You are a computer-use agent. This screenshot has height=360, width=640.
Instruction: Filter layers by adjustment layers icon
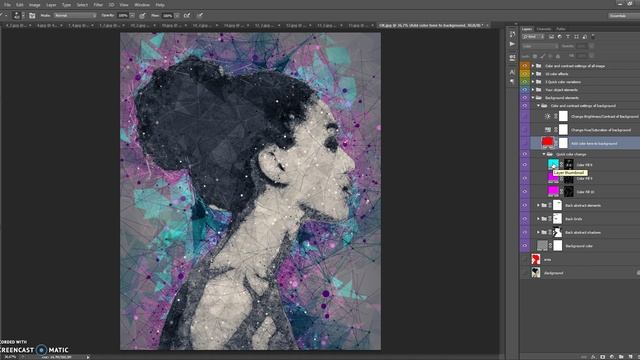pos(560,37)
